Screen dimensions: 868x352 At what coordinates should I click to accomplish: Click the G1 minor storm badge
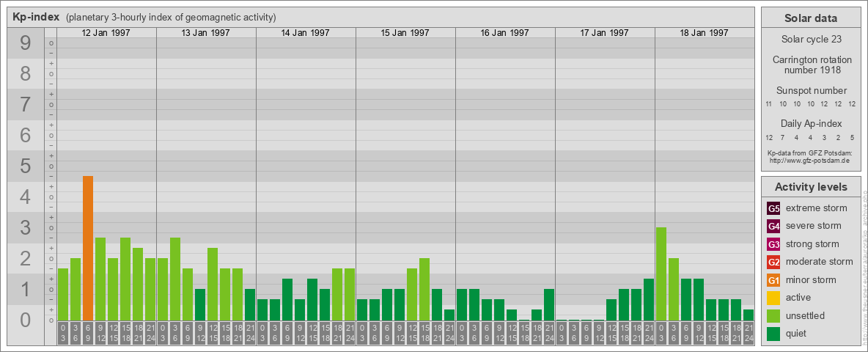click(x=773, y=280)
